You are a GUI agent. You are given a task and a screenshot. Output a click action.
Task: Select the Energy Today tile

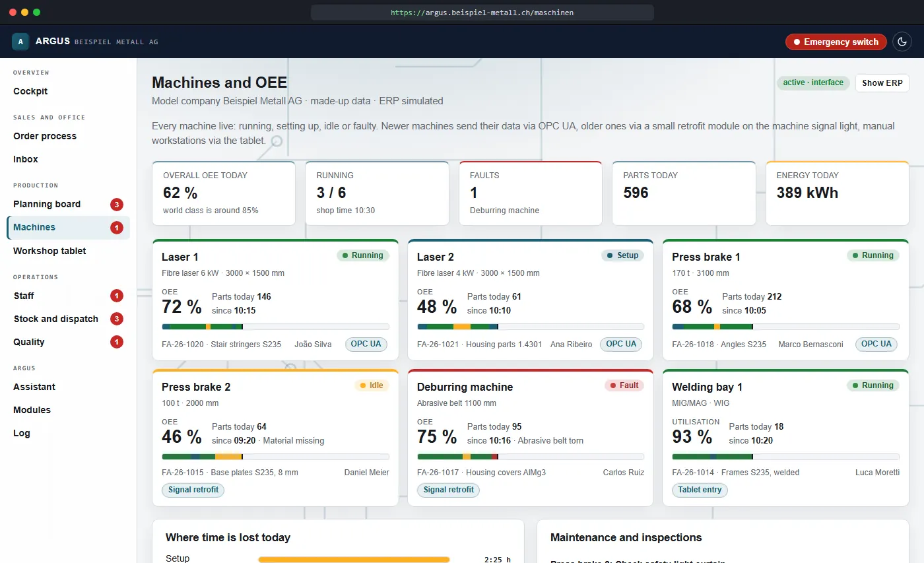coord(837,193)
